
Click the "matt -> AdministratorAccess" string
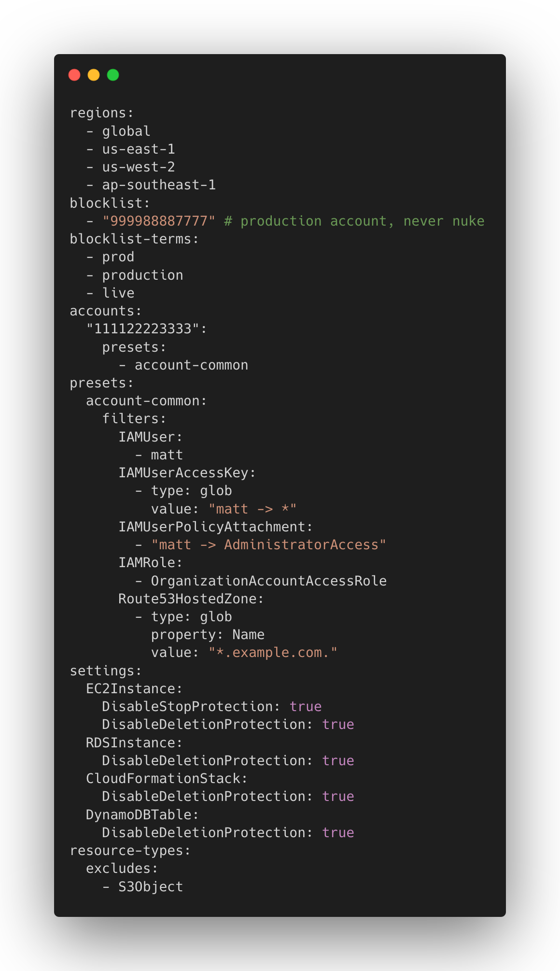coord(268,545)
